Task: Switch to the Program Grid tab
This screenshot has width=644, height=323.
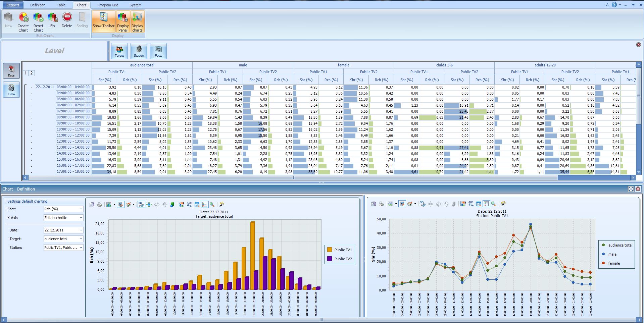Action: [x=107, y=5]
